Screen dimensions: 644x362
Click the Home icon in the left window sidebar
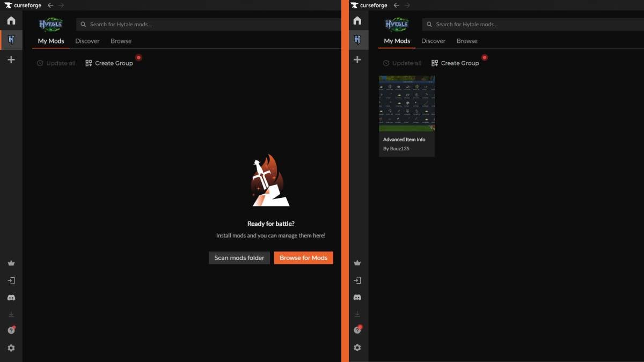point(11,21)
